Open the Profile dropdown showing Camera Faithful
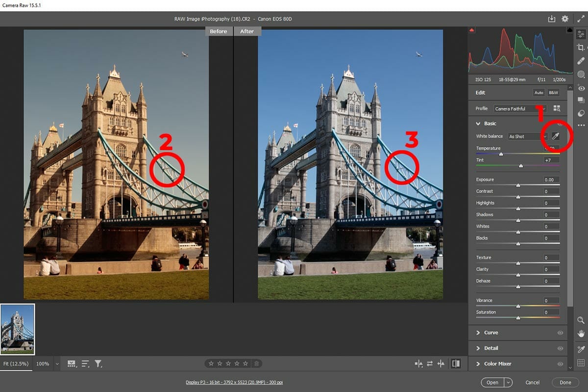This screenshot has width=588, height=392. (x=520, y=108)
